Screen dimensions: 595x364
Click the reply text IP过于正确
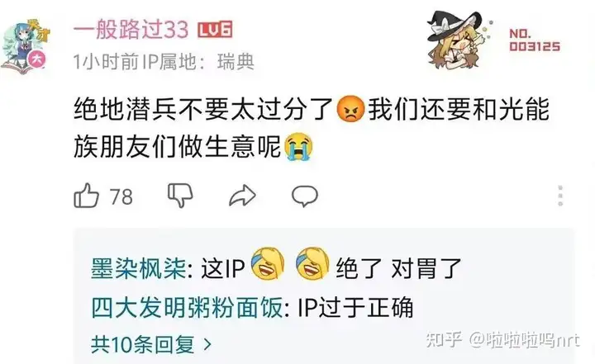[x=355, y=307]
